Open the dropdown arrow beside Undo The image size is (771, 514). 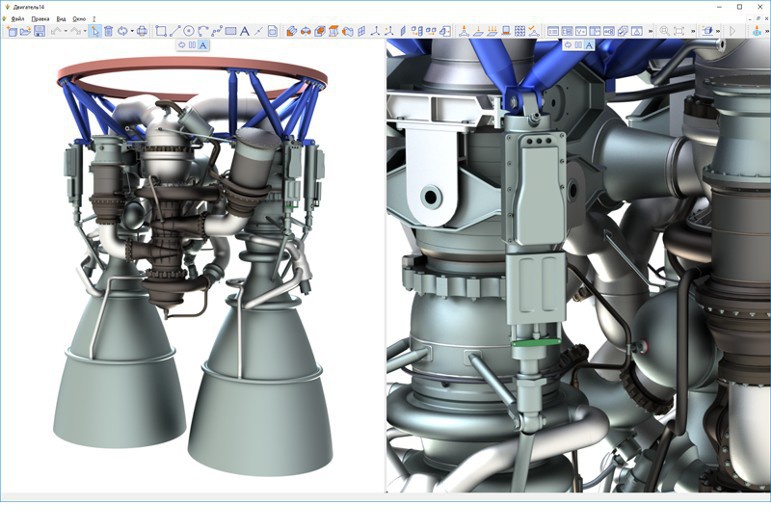66,32
